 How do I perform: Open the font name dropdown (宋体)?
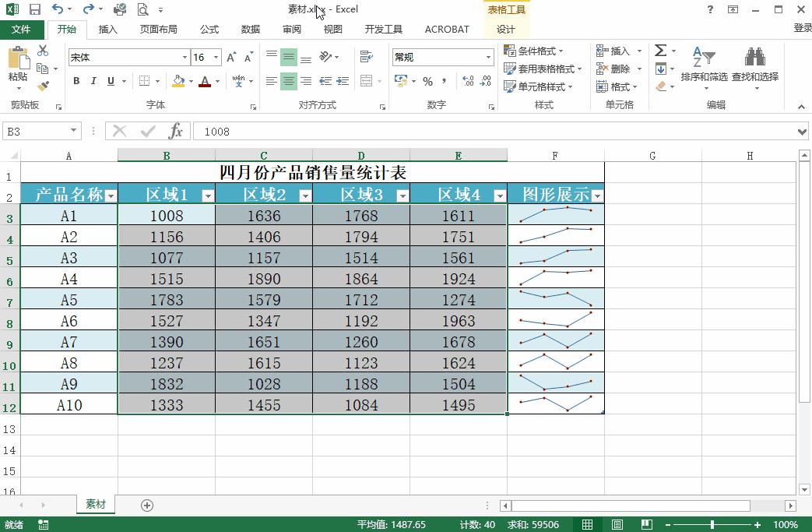(185, 58)
